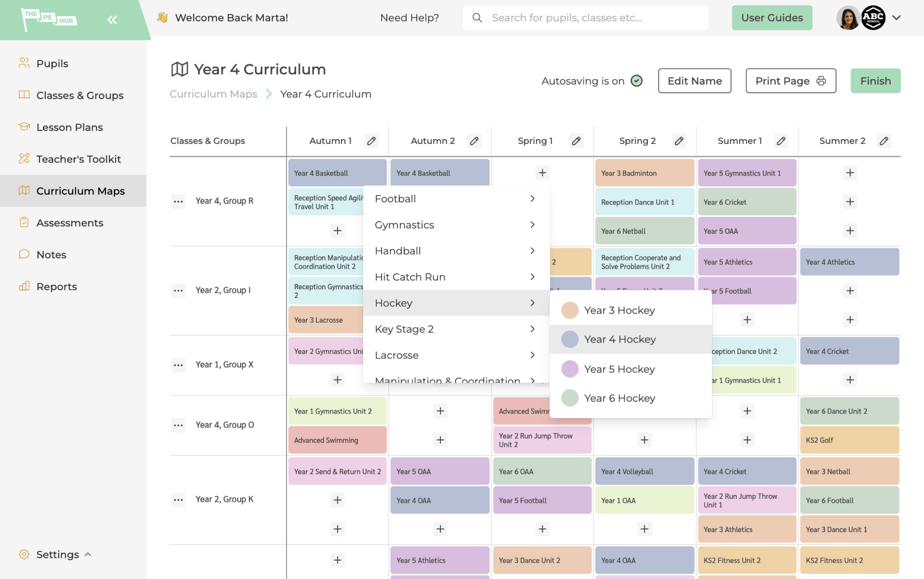924x579 pixels.
Task: Select Year 4 Hockey
Action: click(x=630, y=339)
